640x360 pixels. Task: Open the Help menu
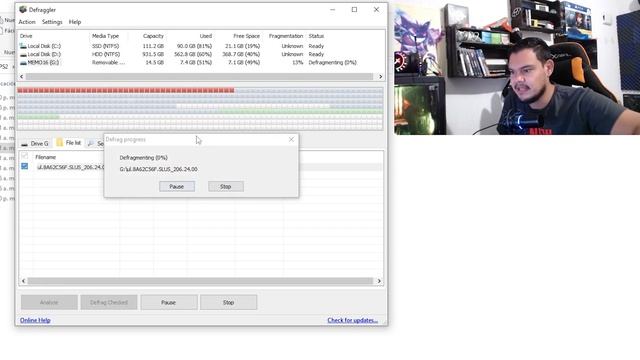(x=75, y=22)
